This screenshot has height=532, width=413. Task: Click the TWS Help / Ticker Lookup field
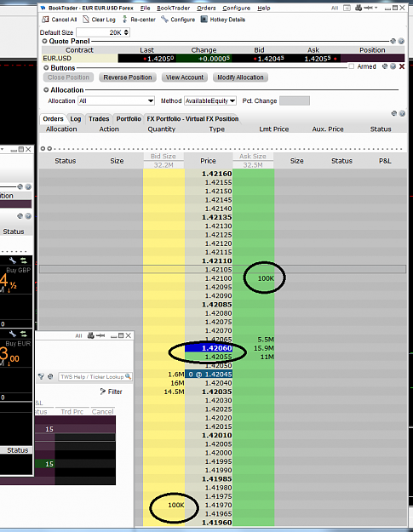pos(95,376)
